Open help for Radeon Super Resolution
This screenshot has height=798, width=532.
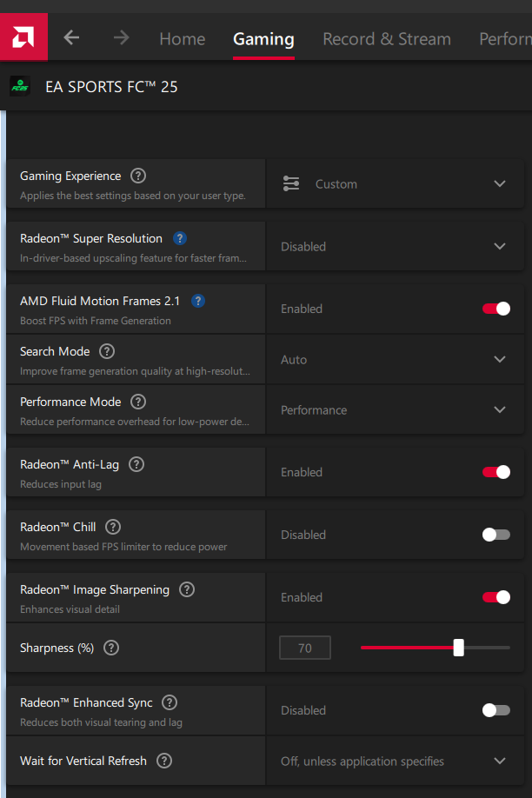(x=180, y=238)
